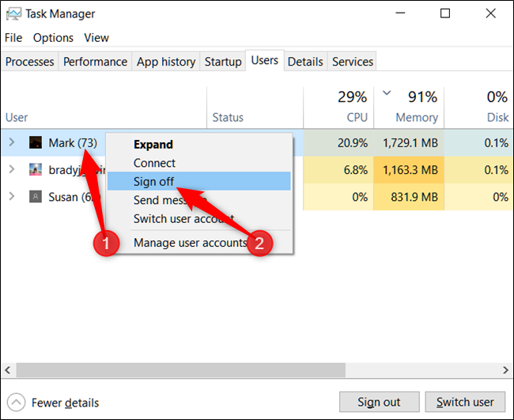
Task: Sort users by the Memory column
Action: coord(417,117)
